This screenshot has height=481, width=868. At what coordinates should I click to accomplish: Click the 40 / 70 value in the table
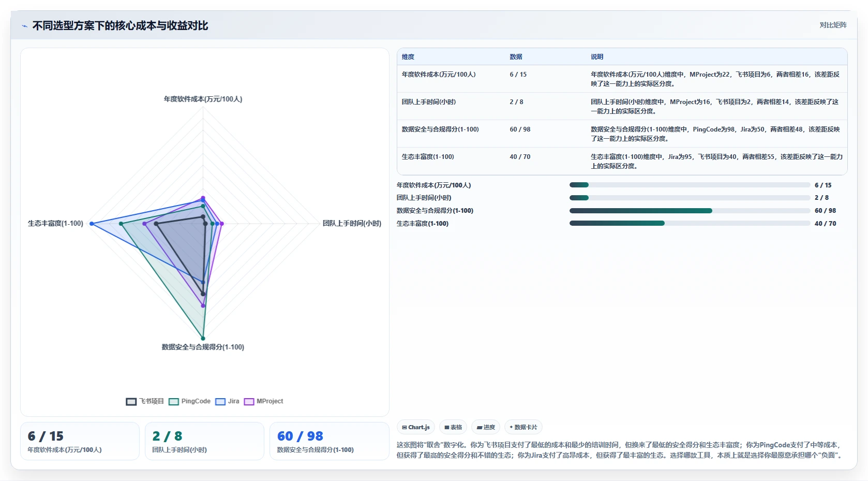click(520, 157)
